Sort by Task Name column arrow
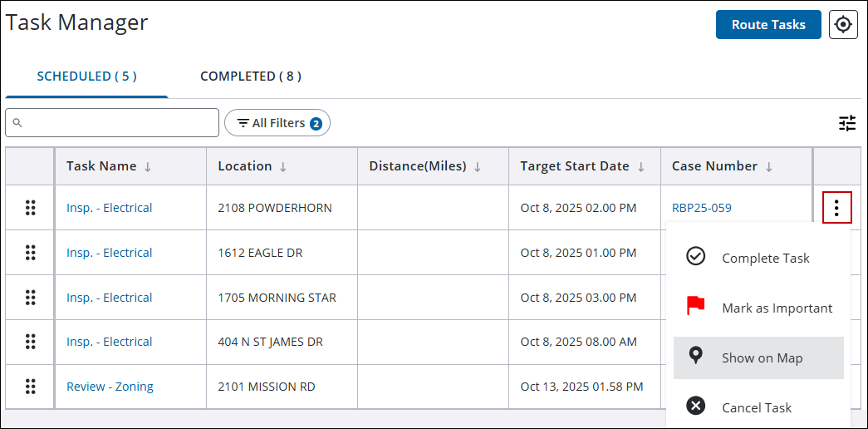 tap(148, 167)
